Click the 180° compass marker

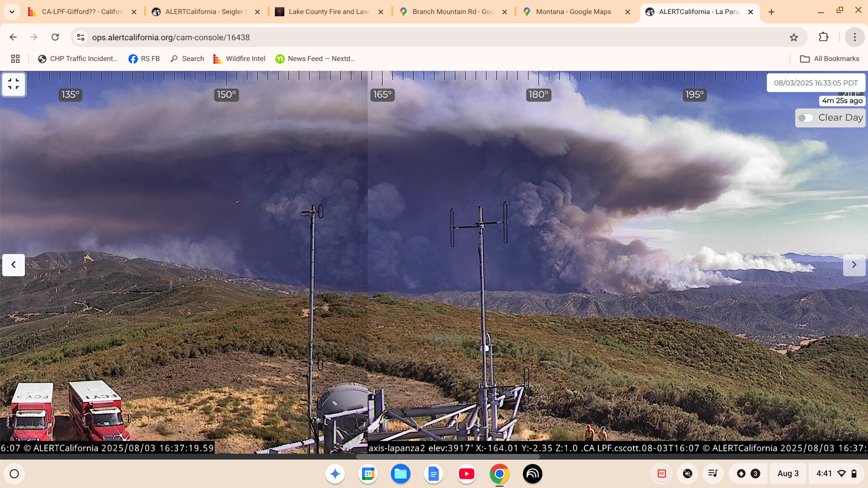tap(538, 94)
